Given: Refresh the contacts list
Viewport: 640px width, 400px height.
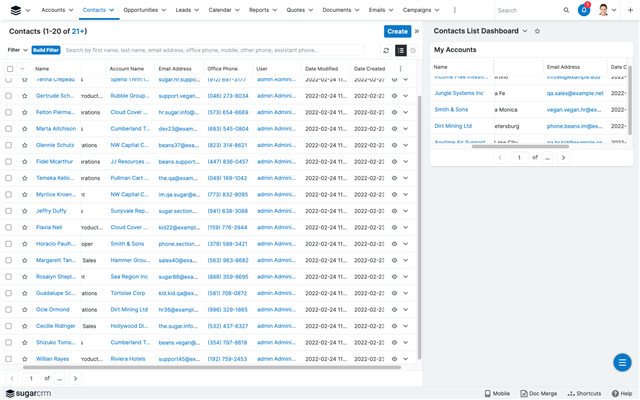Looking at the screenshot, I should [386, 50].
